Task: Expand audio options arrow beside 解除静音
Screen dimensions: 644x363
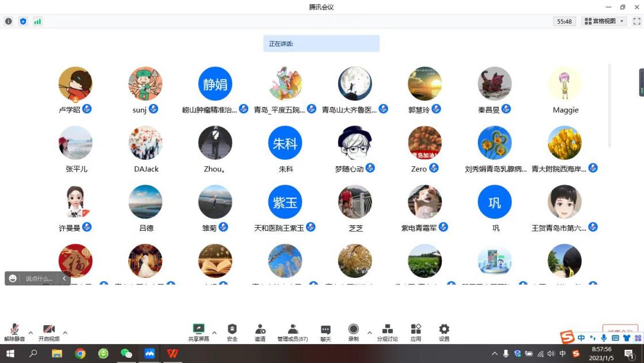Action: 30,333
